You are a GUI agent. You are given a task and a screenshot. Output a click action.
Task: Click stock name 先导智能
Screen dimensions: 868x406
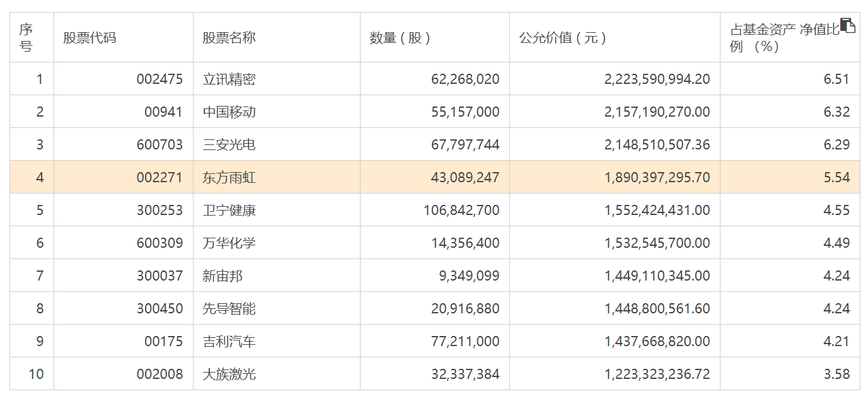click(x=229, y=309)
